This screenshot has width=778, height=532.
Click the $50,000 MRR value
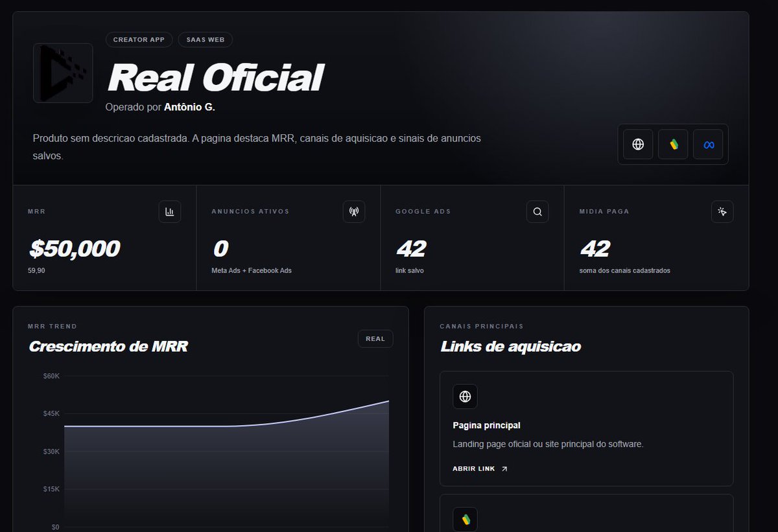75,249
